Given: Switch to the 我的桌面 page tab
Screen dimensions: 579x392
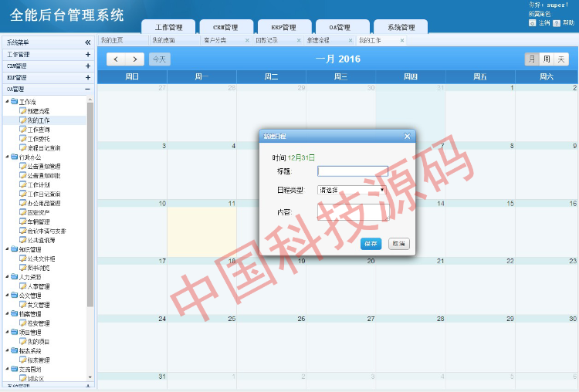Looking at the screenshot, I should (174, 40).
